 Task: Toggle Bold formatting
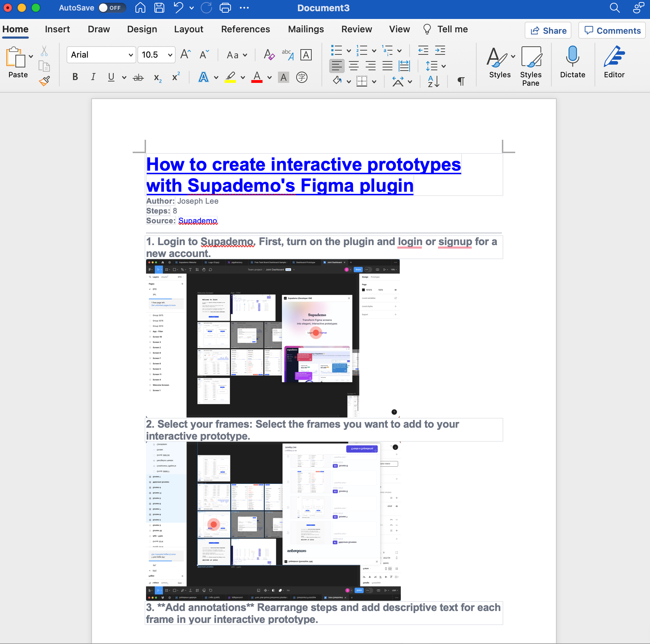[75, 77]
